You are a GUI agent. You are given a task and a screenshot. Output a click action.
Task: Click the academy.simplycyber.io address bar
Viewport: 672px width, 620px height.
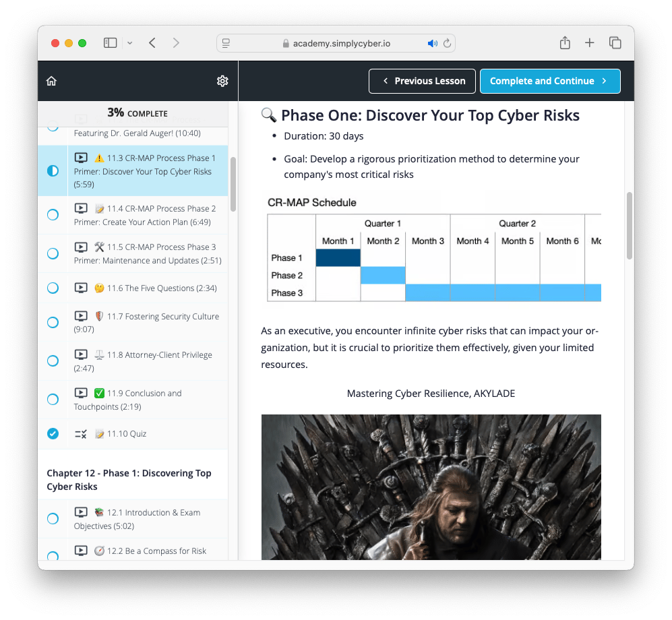pyautogui.click(x=336, y=43)
